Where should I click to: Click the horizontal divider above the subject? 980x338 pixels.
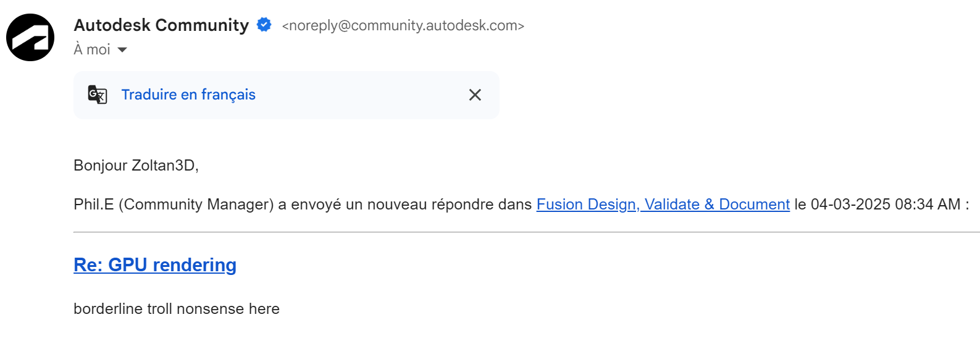(525, 232)
